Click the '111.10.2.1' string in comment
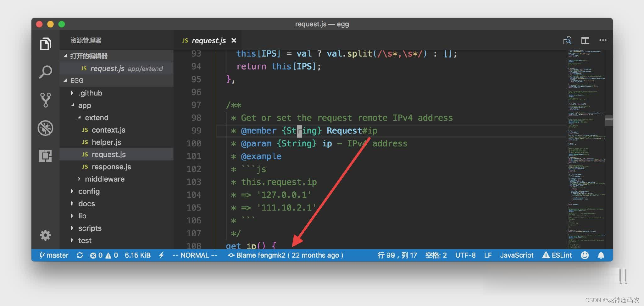Viewport: 644px width, 306px height. point(286,208)
